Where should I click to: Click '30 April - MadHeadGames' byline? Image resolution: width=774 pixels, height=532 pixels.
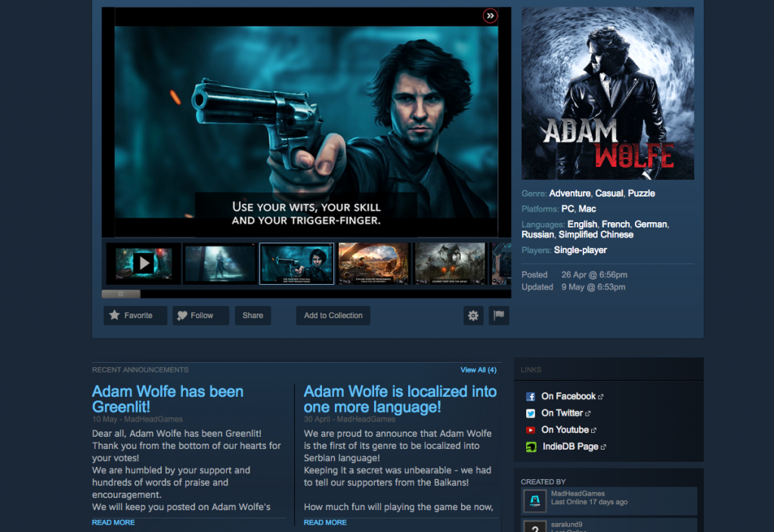tap(349, 419)
